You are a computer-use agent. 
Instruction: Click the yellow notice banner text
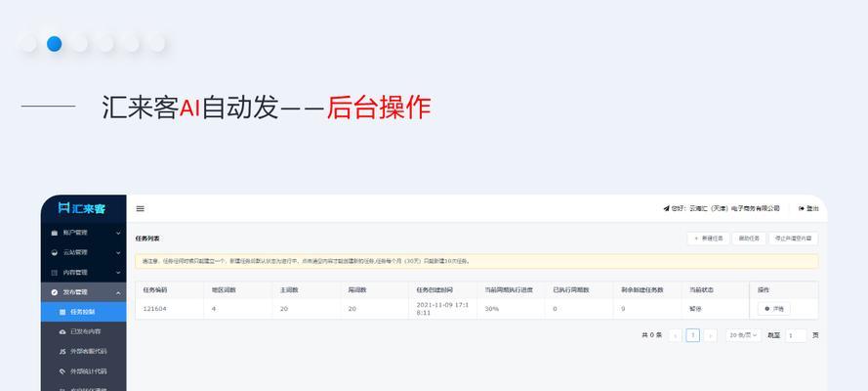coord(307,261)
